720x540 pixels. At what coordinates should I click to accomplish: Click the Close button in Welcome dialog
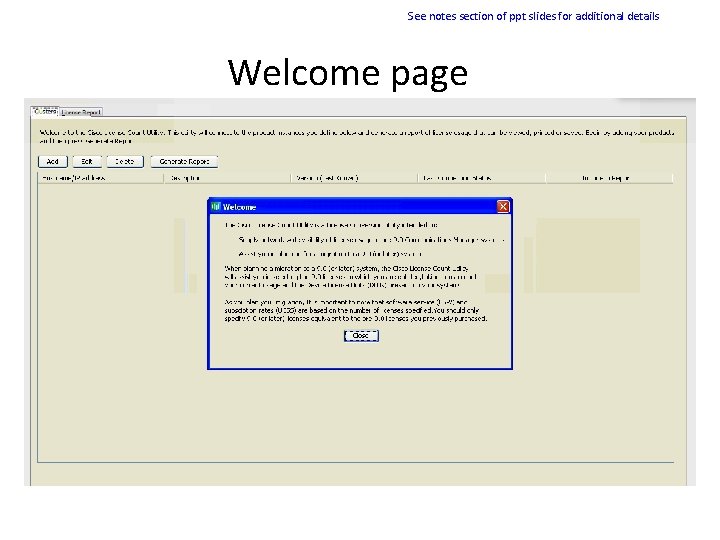click(361, 336)
